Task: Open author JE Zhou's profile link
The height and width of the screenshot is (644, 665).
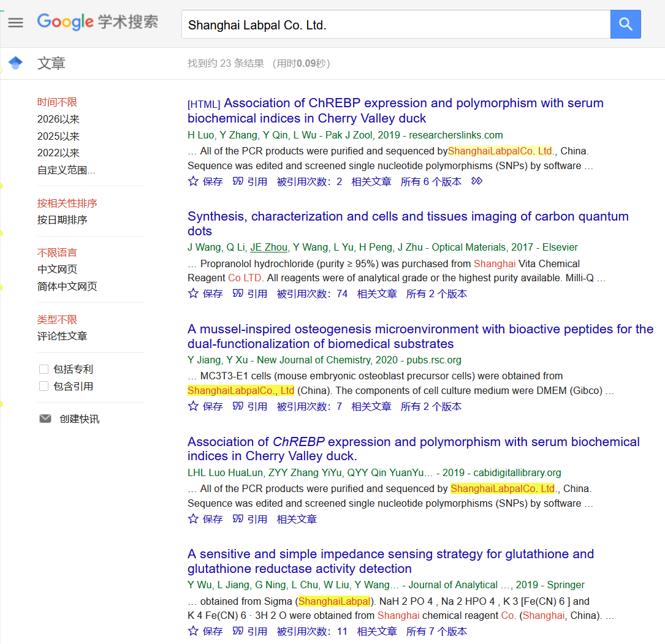Action: click(x=269, y=247)
